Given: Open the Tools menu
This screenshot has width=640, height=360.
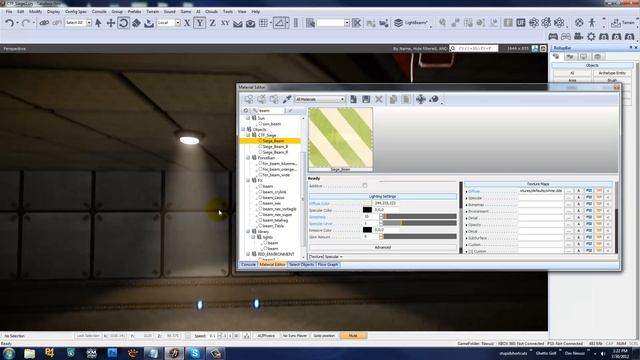Looking at the screenshot, I should [x=228, y=11].
